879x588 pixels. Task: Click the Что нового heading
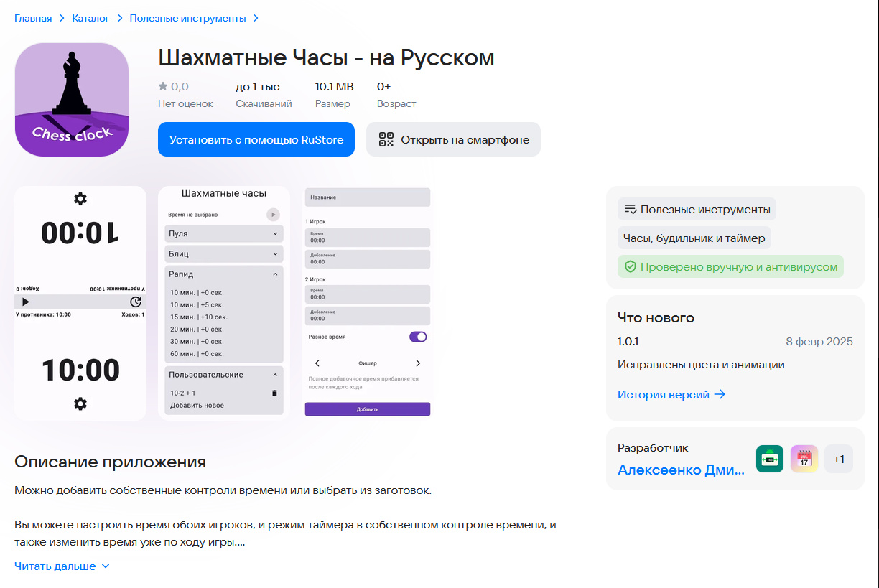click(656, 317)
